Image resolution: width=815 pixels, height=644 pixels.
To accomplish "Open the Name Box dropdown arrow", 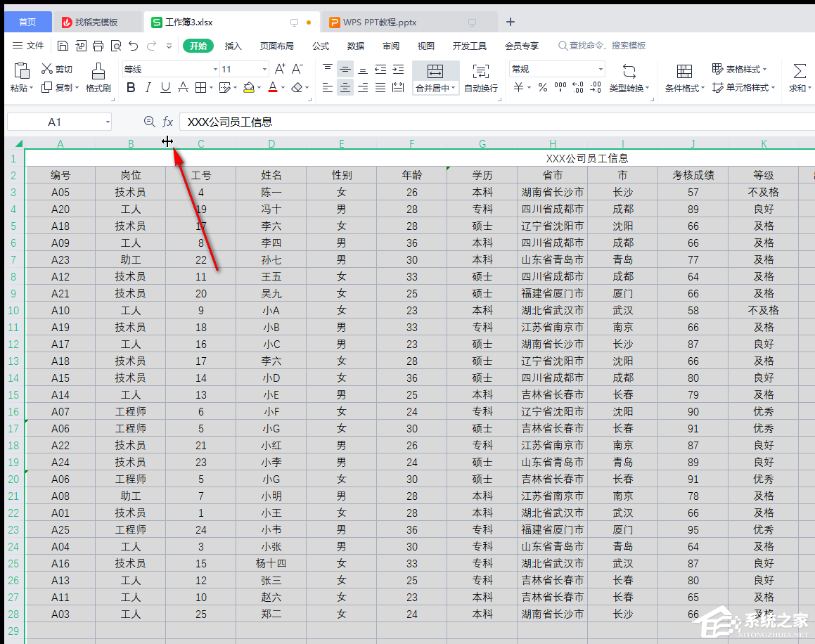I will 108,122.
